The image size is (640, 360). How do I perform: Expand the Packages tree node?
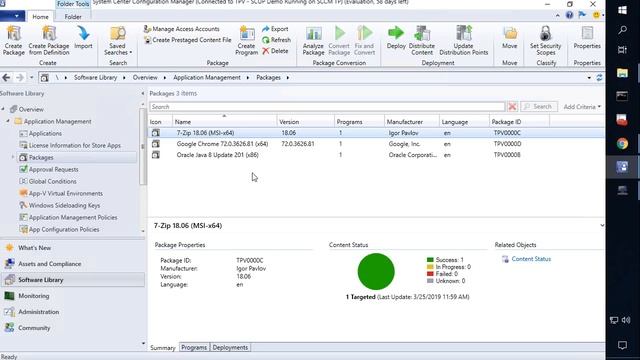13,157
